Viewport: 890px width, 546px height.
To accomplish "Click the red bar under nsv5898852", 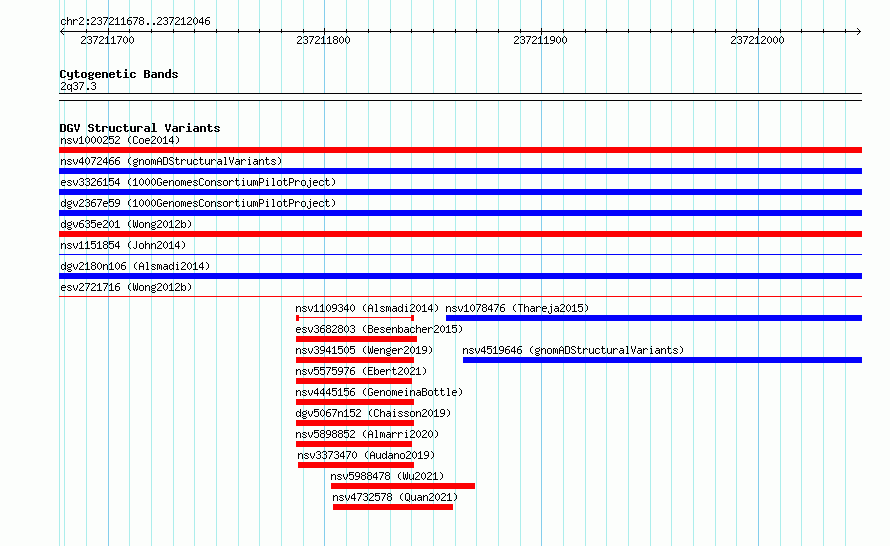I will (354, 444).
